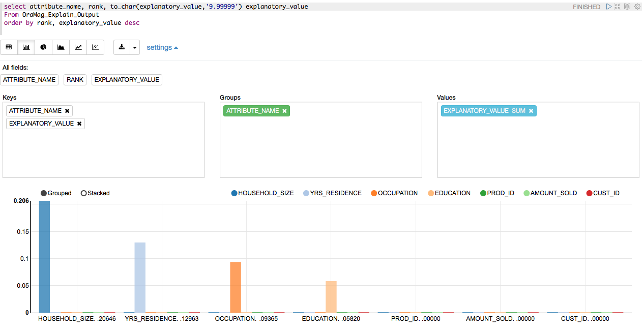
Task: Click axis label 'YRS_RESIDENCE. .12963'
Action: tap(162, 319)
